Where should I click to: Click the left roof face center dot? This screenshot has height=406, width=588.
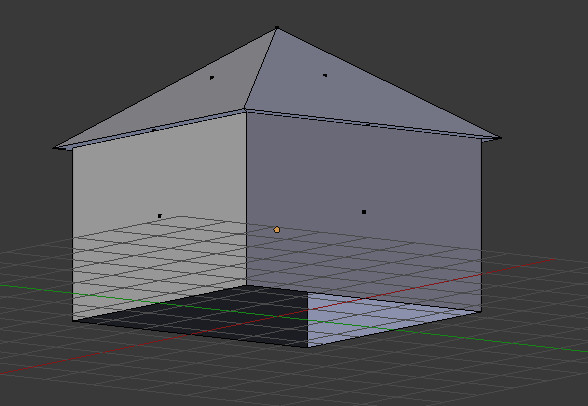pos(212,78)
